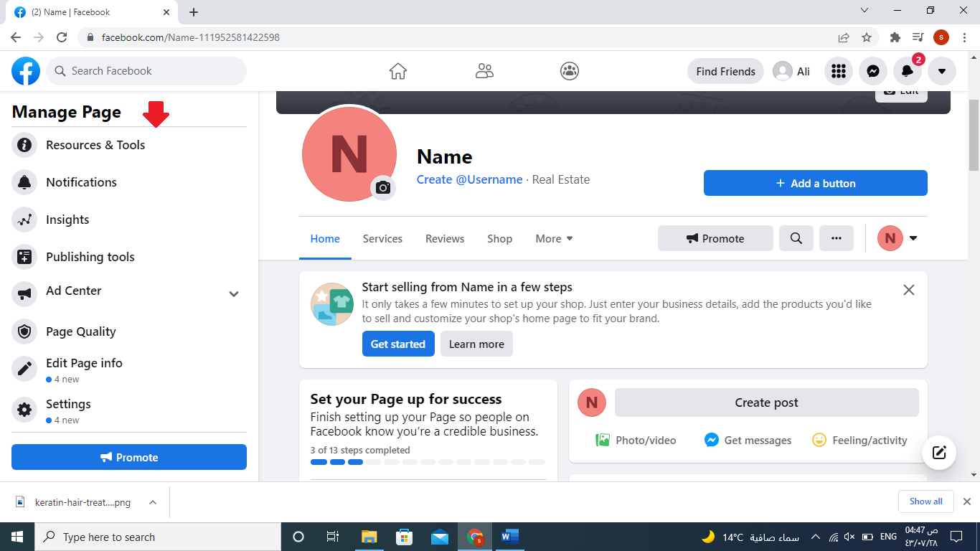Expand the Ad Center chevron

[234, 294]
